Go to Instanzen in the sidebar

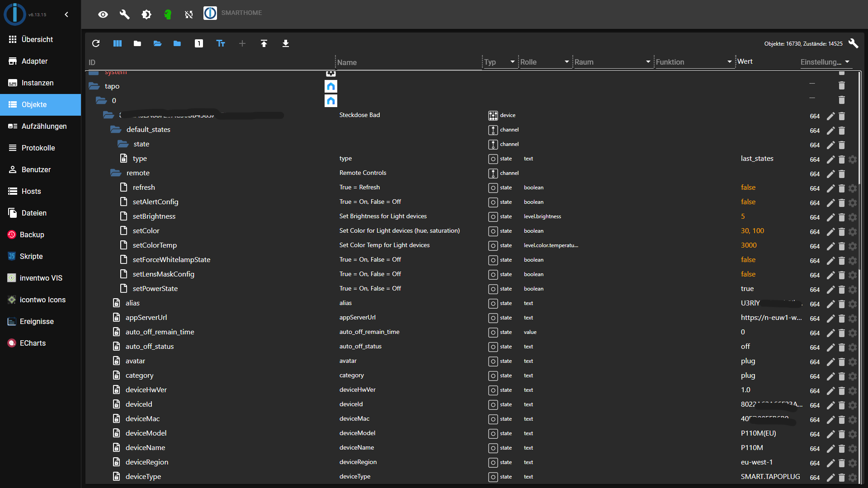click(x=41, y=83)
